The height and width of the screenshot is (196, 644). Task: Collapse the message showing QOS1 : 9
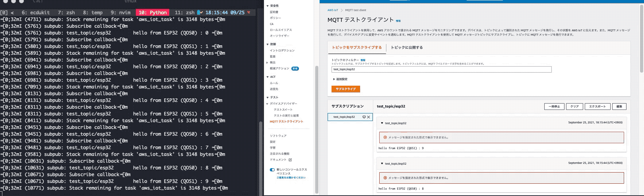click(382, 123)
